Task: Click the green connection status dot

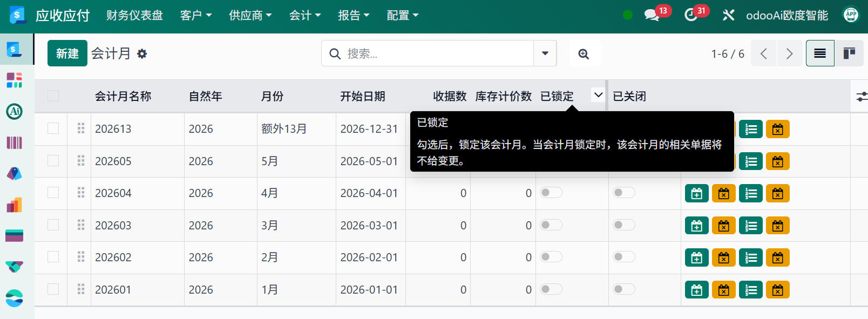Action: pos(628,15)
